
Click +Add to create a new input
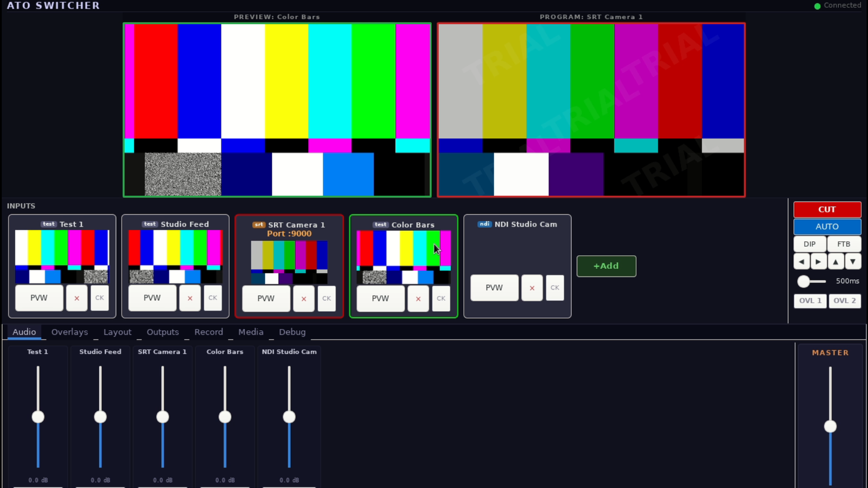click(x=606, y=266)
